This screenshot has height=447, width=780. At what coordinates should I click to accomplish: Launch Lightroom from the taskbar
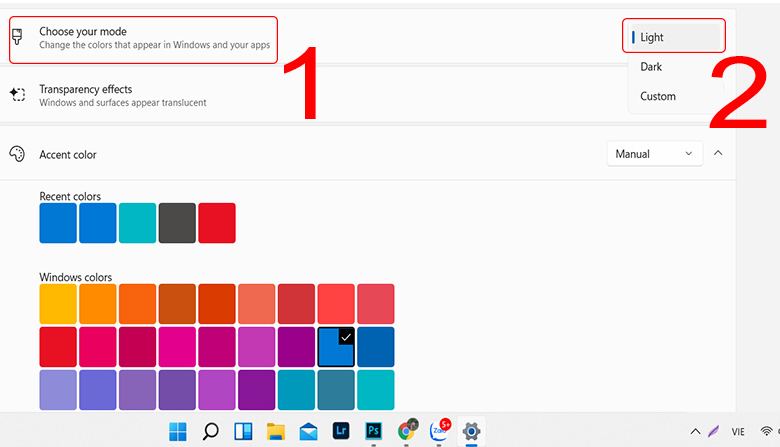tap(341, 431)
